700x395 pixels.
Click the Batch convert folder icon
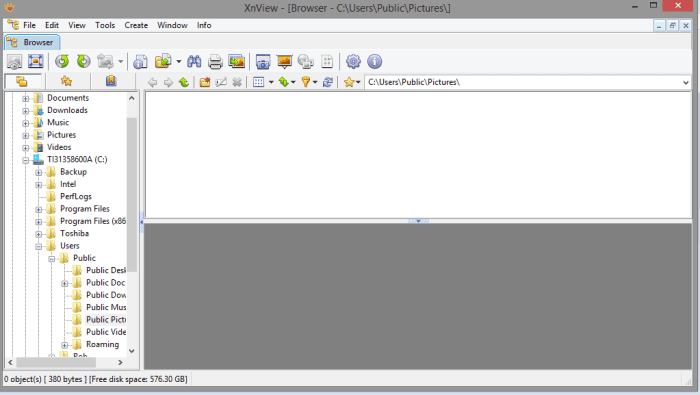pyautogui.click(x=163, y=61)
